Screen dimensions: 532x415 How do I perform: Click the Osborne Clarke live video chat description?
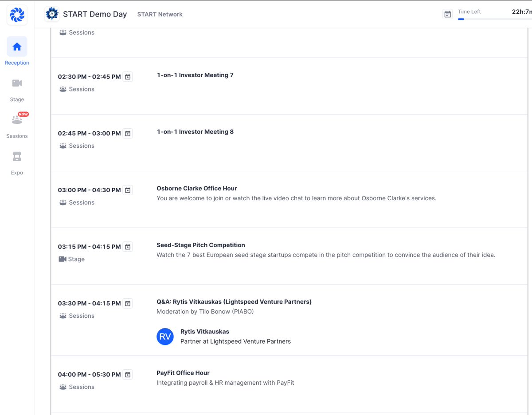pyautogui.click(x=297, y=198)
